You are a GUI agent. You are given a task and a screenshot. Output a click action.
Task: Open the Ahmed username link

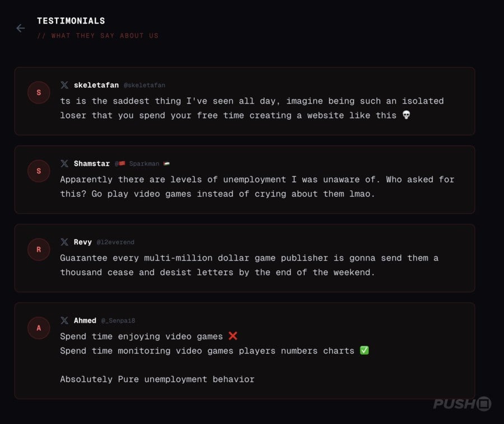85,321
